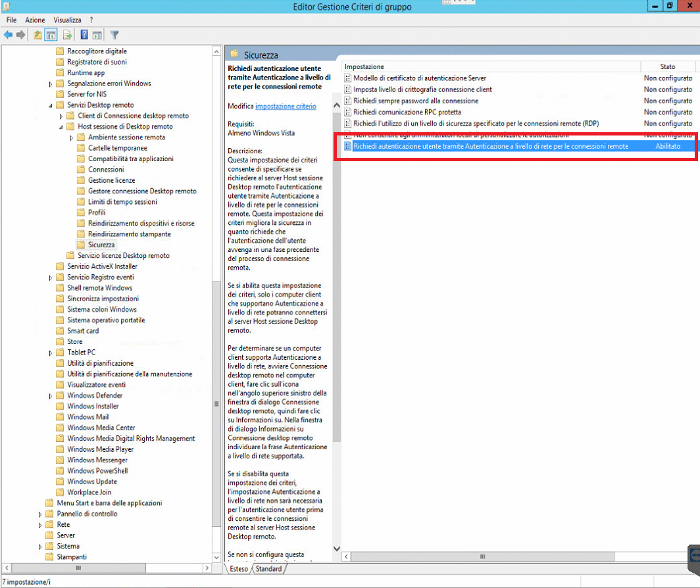The width and height of the screenshot is (700, 588).
Task: Sort by the Stato column header
Action: coord(668,66)
